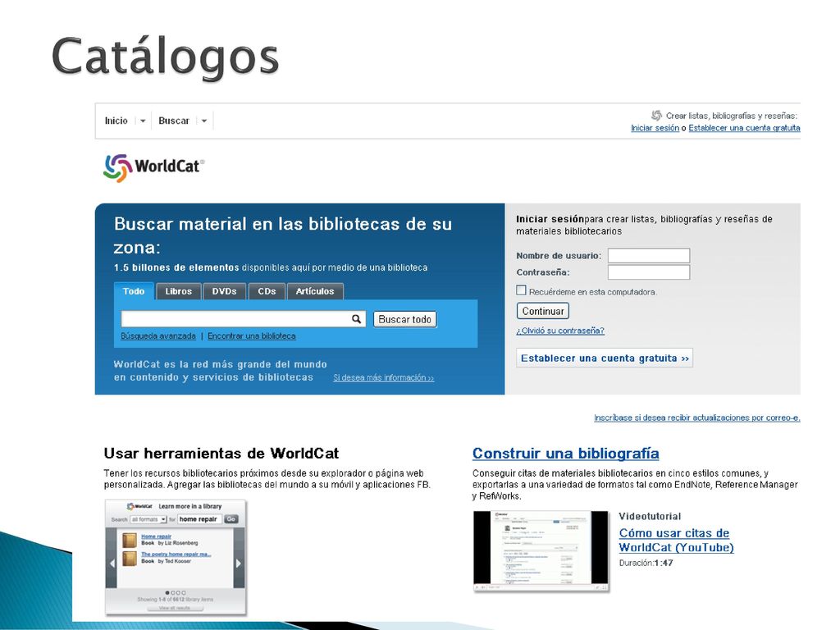This screenshot has height=630, width=840.
Task: Click the magnifier icon in search box
Action: [x=356, y=319]
